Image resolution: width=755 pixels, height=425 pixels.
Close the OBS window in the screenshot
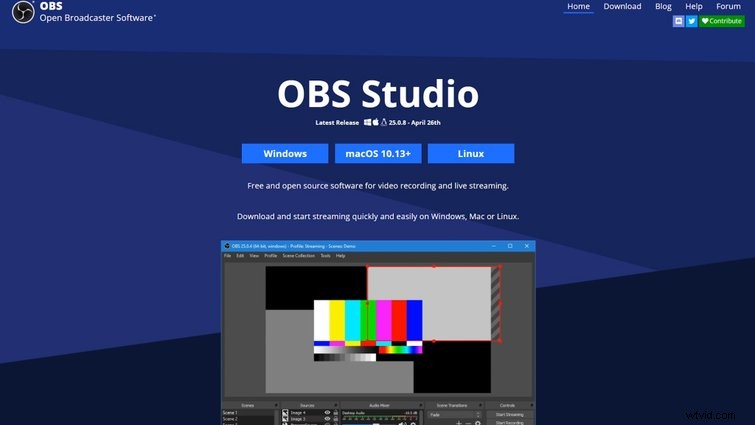tap(527, 246)
